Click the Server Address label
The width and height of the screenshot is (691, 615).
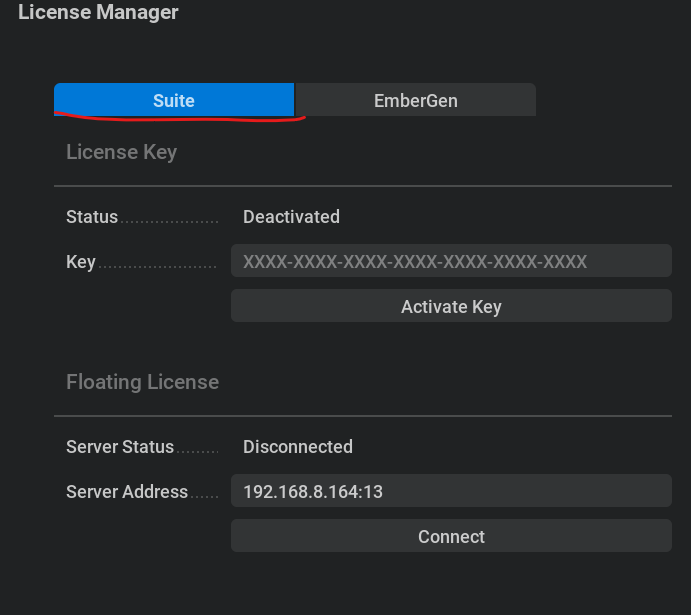[127, 492]
